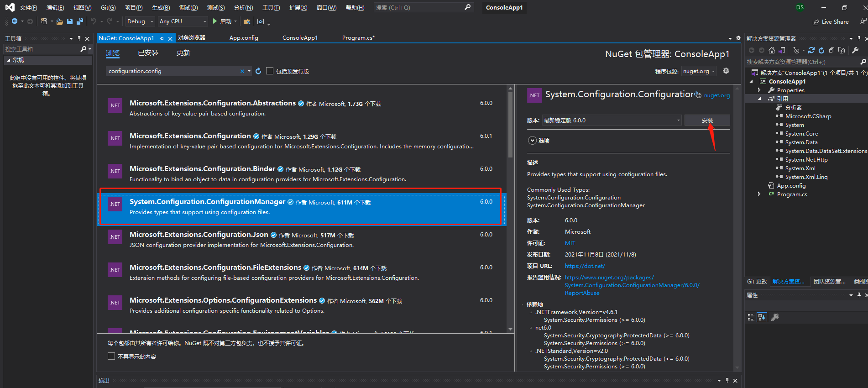Screen dimensions: 868x388
Task: Expand the Properties node in Solution Explorer
Action: click(759, 90)
